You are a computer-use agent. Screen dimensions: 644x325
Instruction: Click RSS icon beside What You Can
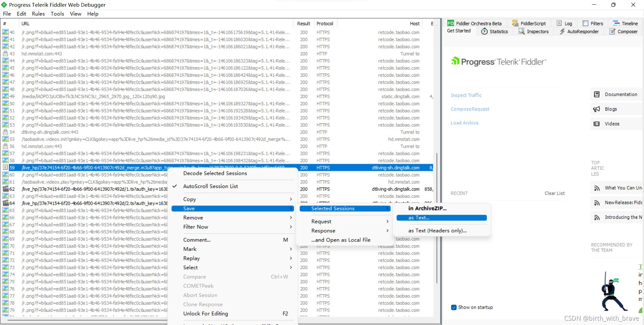[x=597, y=188]
